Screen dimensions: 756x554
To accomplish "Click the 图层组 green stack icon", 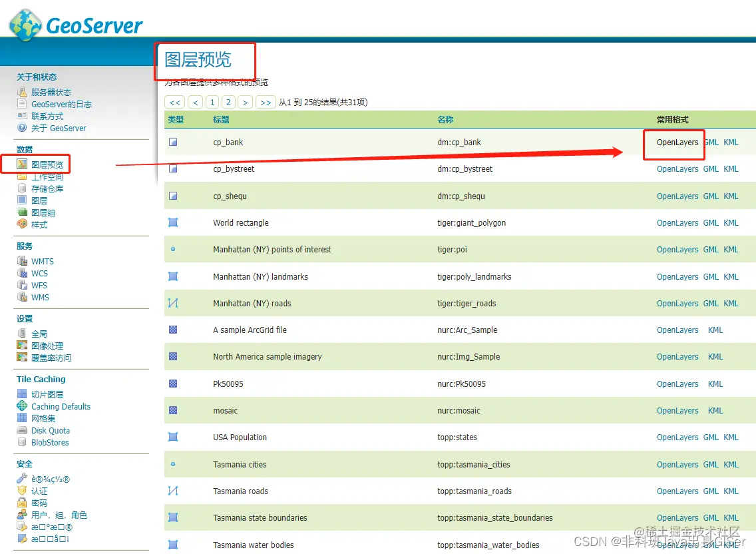I will coord(22,212).
